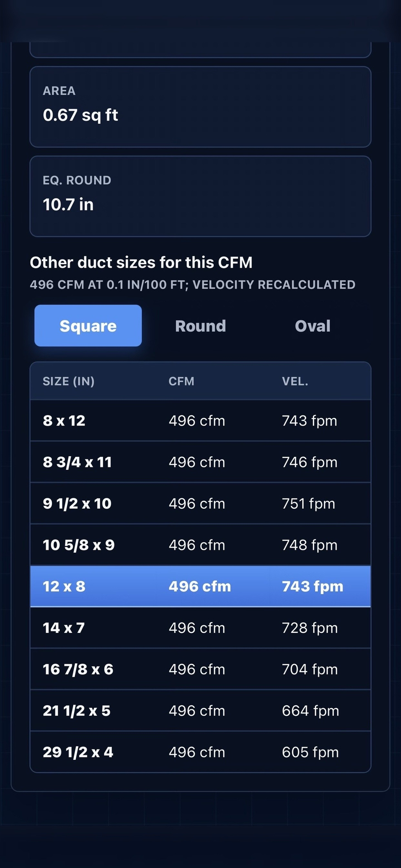Click the highlighted 12 x 8 row

200,586
